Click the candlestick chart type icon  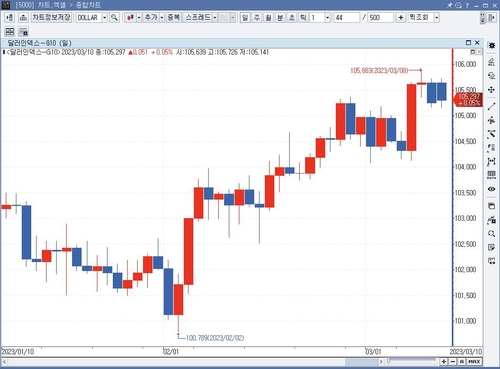point(130,17)
